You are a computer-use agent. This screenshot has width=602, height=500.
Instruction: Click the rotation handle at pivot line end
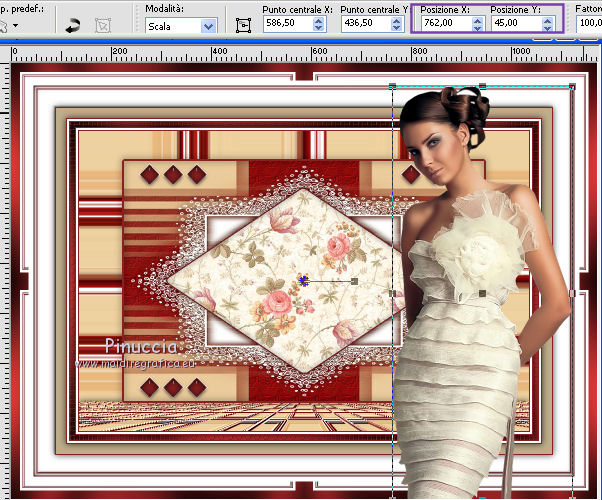(354, 281)
